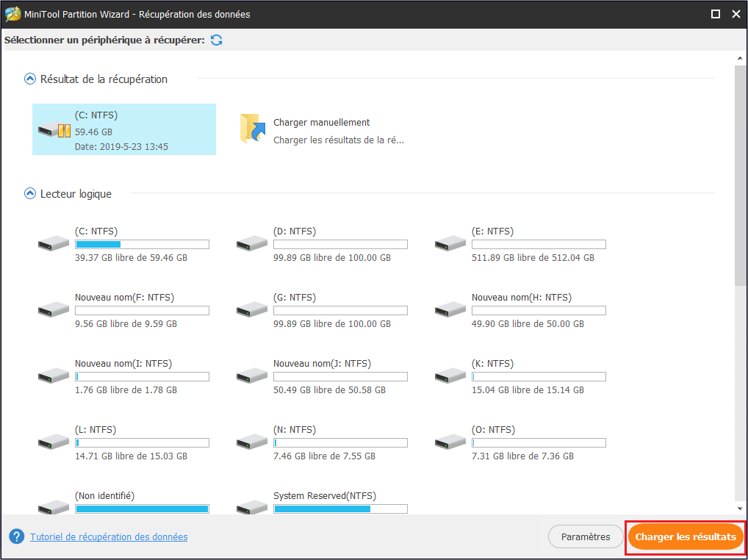The image size is (748, 560).
Task: Open the Charger manuellement folder icon
Action: tap(253, 129)
